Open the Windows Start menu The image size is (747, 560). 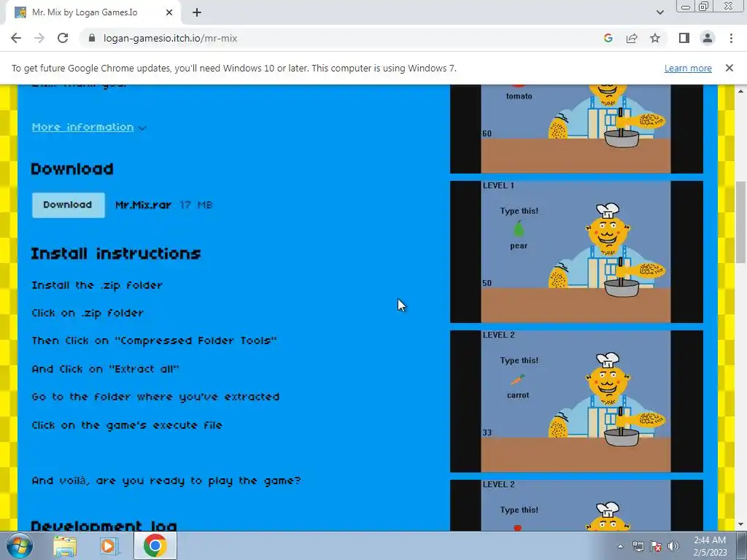(19, 545)
